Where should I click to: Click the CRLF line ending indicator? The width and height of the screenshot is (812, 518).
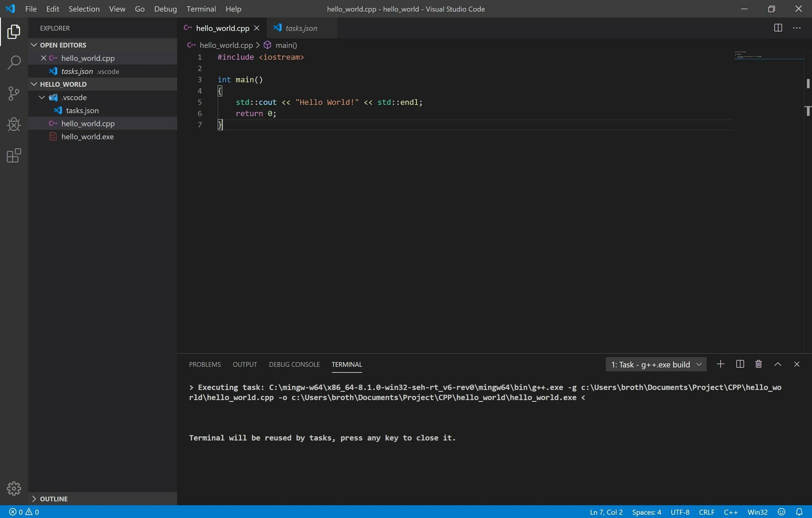pos(706,512)
